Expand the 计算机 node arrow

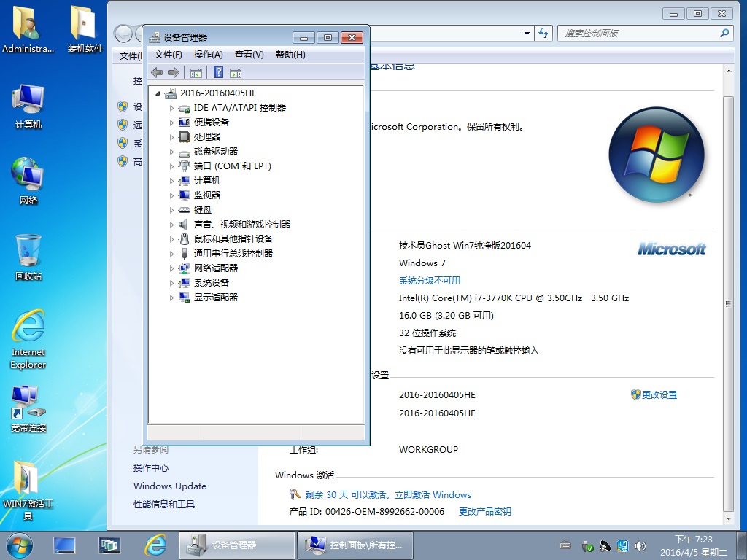[x=172, y=181]
